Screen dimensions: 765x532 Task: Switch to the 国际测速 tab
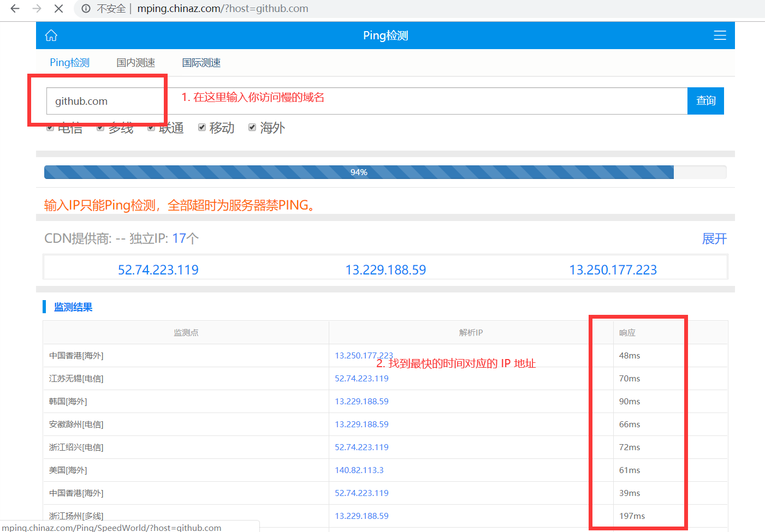pos(201,63)
